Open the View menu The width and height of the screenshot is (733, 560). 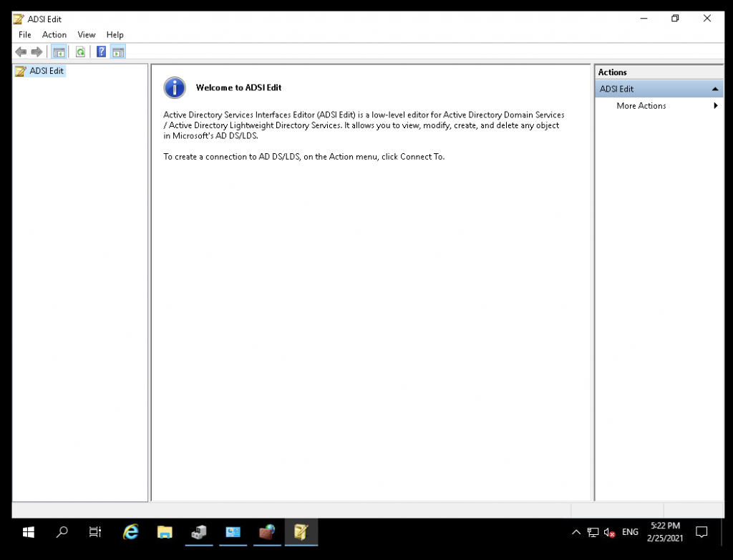[x=87, y=34]
